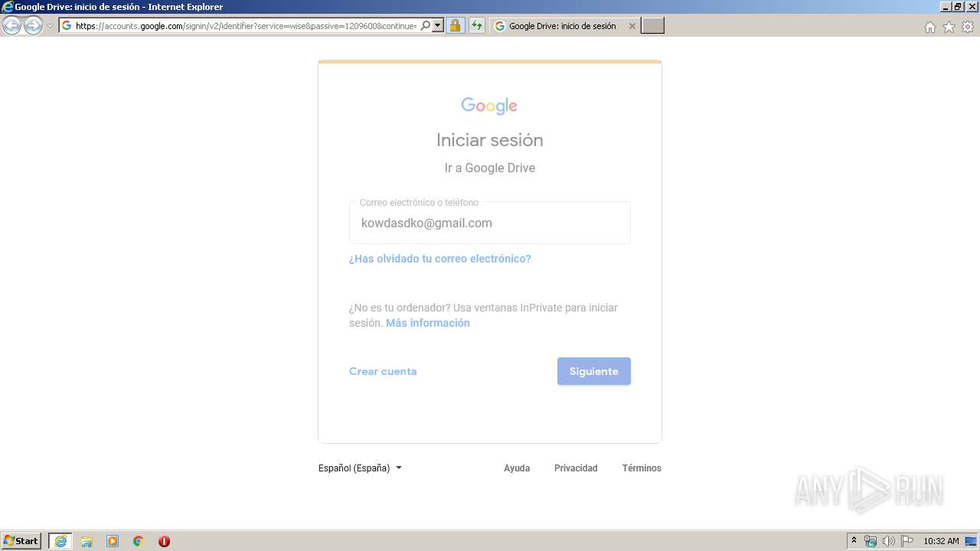Image resolution: width=980 pixels, height=551 pixels.
Task: Click the search magnifier in address bar
Action: click(426, 25)
